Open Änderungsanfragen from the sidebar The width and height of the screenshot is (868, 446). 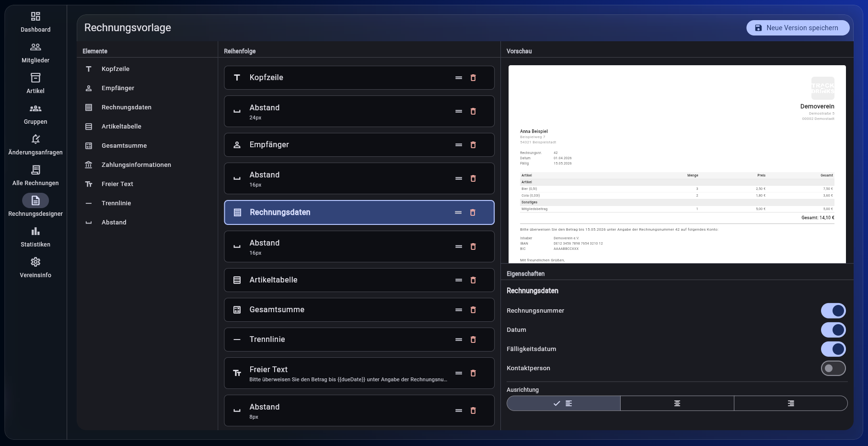(35, 145)
